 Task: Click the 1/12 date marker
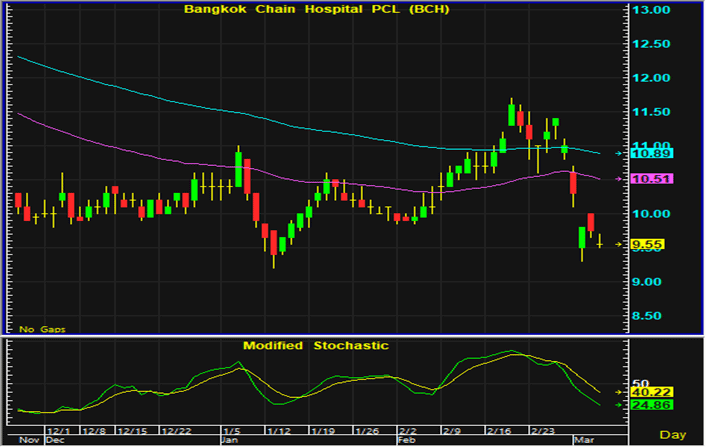pyautogui.click(x=279, y=431)
